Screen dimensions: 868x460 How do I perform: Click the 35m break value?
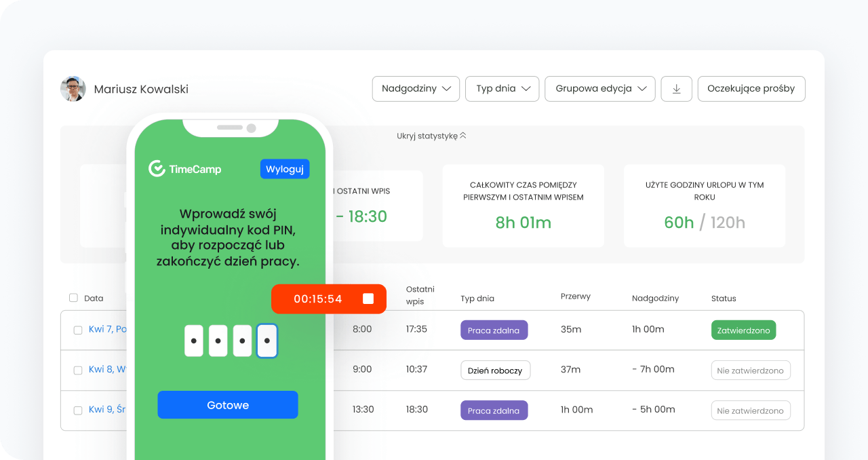(x=571, y=329)
